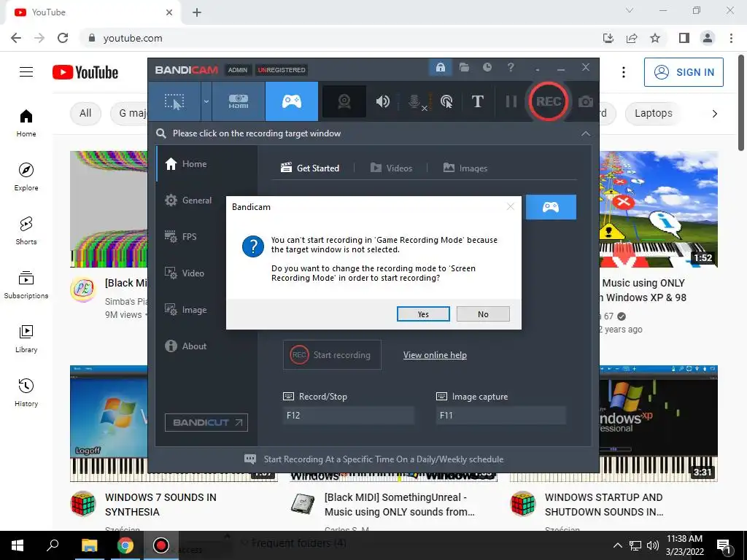The image size is (747, 560).
Task: Open the Home section in the Bandicam sidebar
Action: [x=207, y=164]
